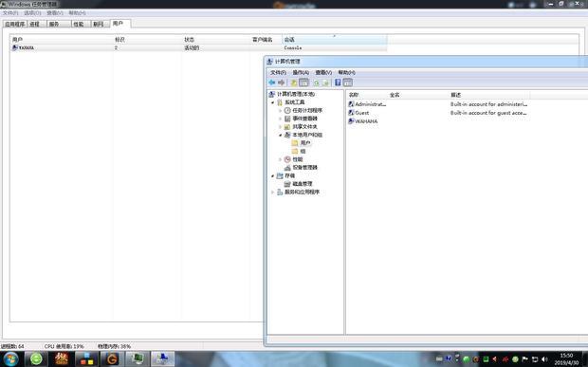Open the colorful blocks taskbar icon

pos(86,358)
